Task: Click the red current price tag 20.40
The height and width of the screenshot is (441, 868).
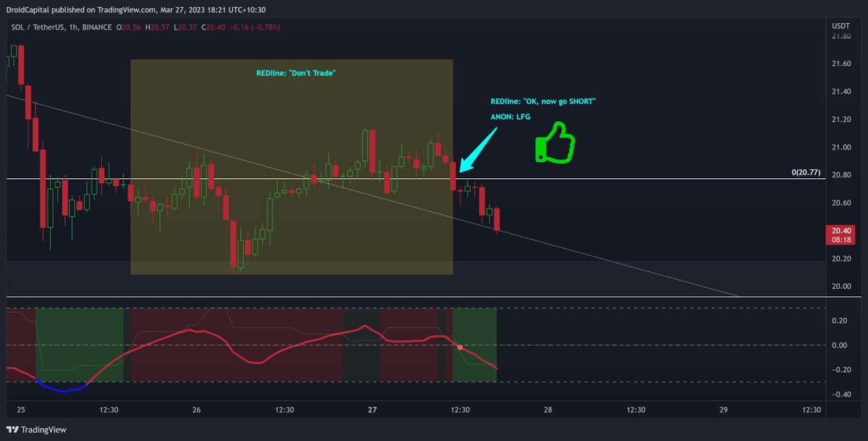Action: click(839, 235)
